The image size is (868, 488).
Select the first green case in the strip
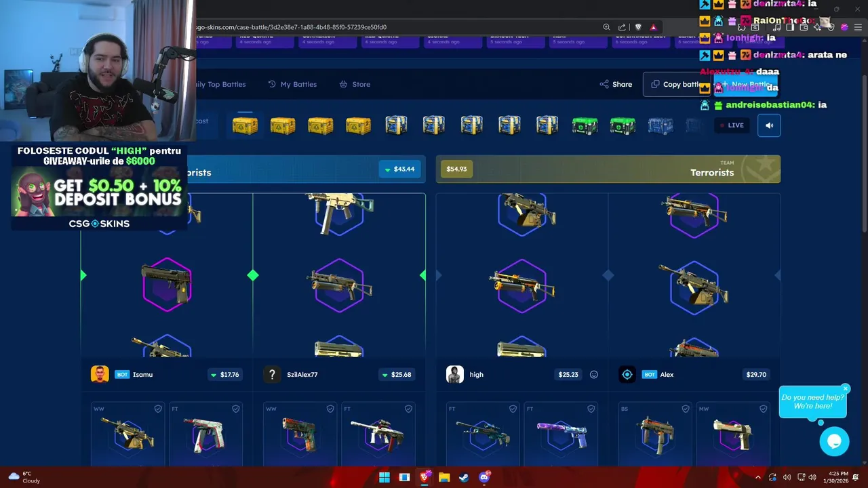click(x=585, y=125)
